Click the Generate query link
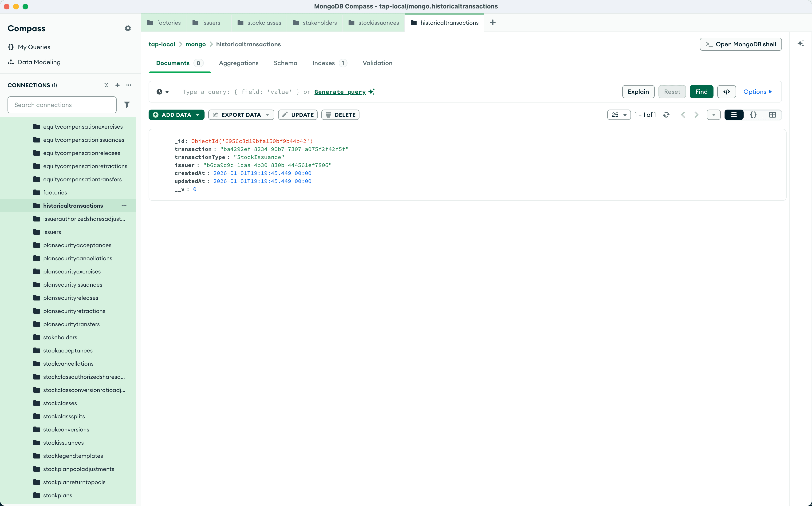 tap(340, 92)
